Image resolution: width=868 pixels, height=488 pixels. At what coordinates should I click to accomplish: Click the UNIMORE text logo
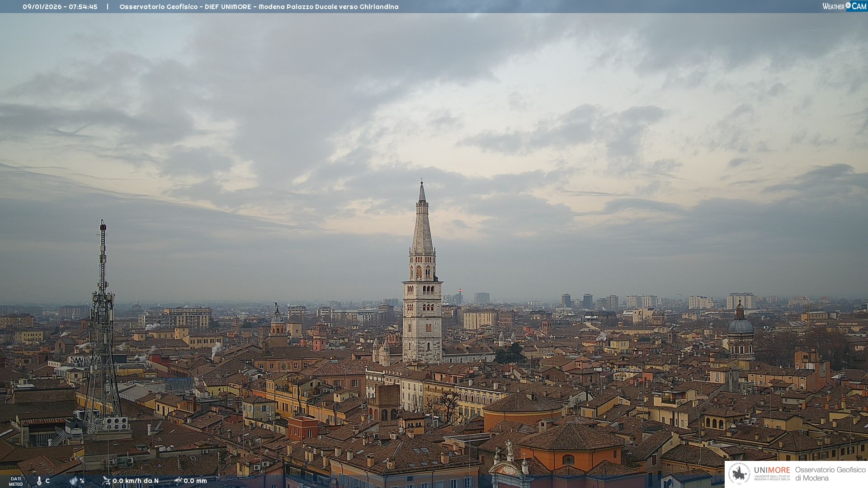(772, 470)
